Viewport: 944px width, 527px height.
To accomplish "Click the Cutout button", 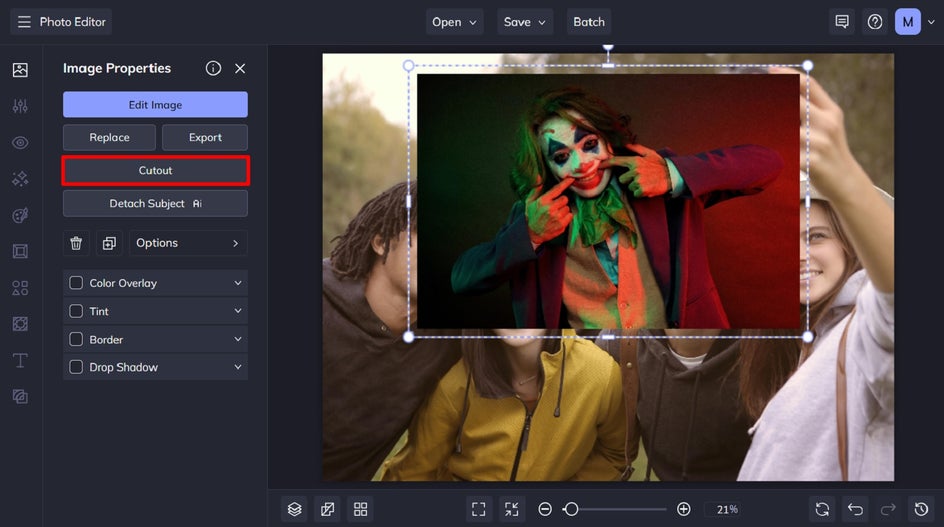I will 155,171.
